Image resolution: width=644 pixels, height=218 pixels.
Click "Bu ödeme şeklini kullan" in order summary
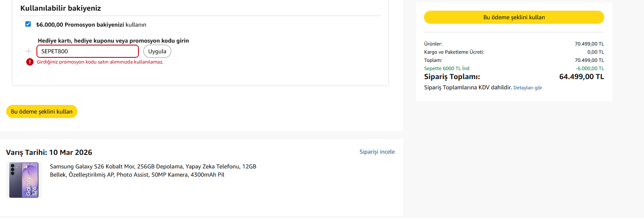514,17
